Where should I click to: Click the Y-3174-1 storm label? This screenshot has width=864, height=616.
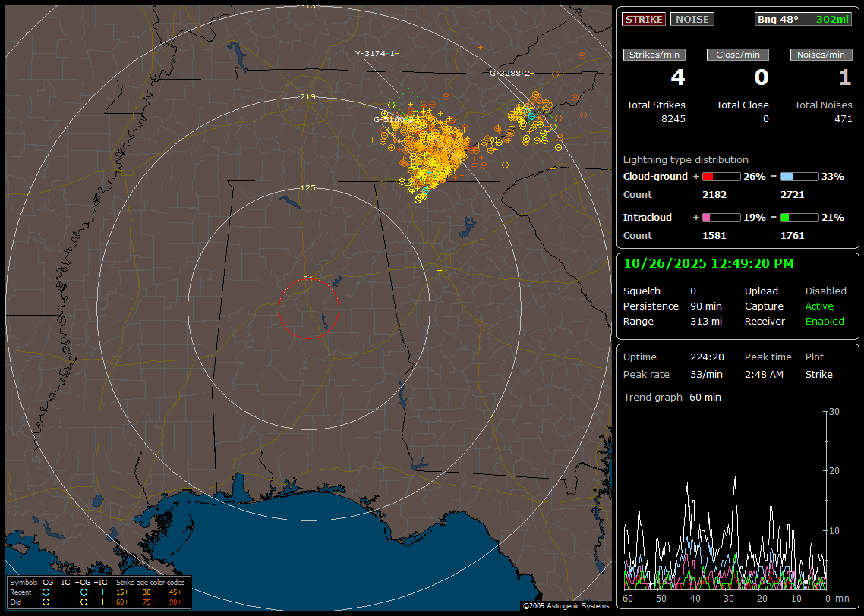pyautogui.click(x=375, y=53)
